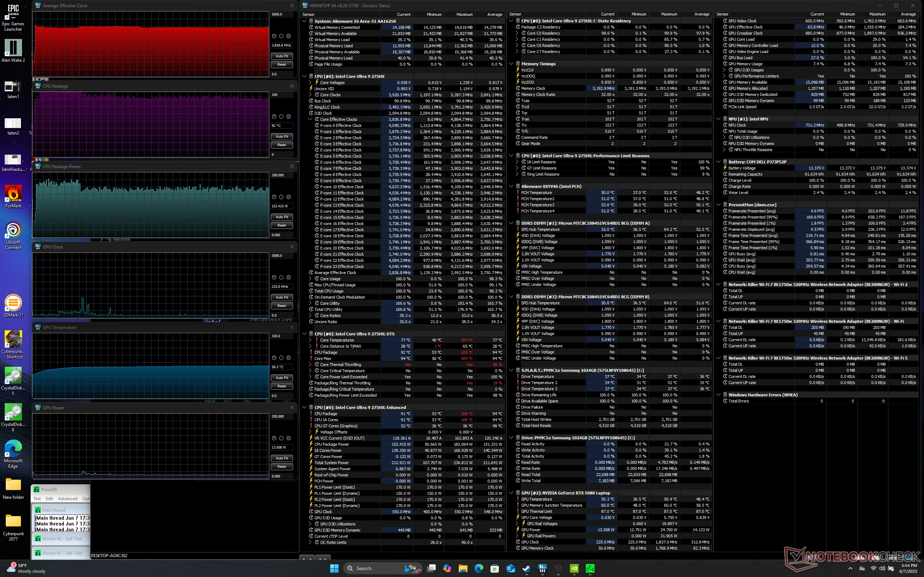The image size is (924, 577).
Task: Expand the GPU D3D Usages entry
Action: [724, 70]
